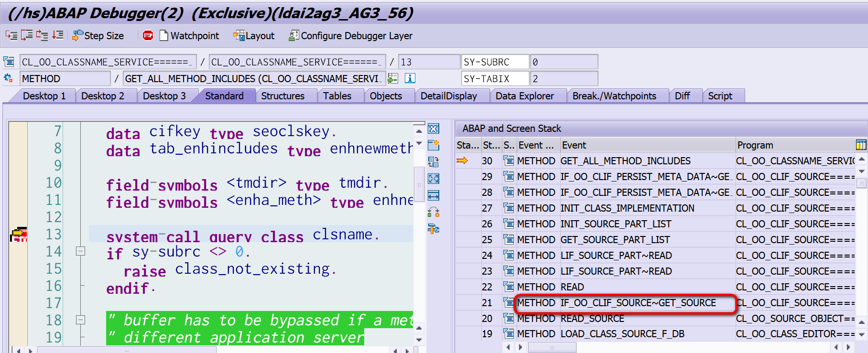Viewport: 868px width, 353px height.
Task: Open the Structures tab
Action: pyautogui.click(x=283, y=96)
